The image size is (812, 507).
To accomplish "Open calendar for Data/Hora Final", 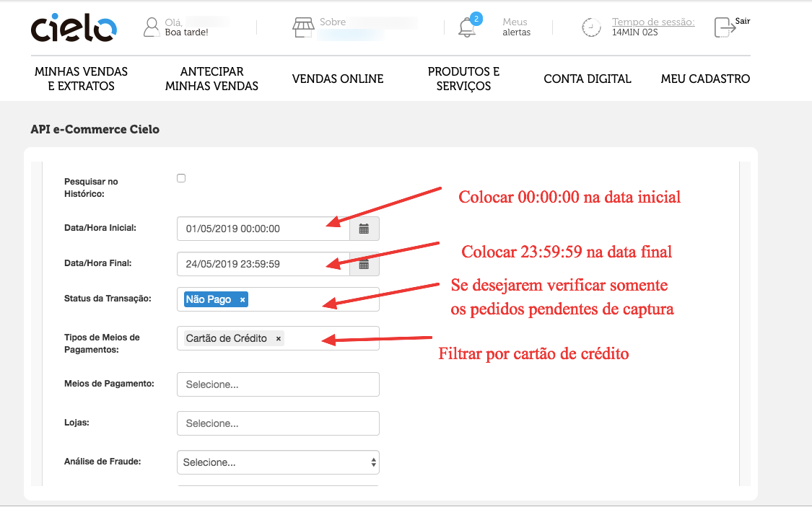I will point(364,265).
